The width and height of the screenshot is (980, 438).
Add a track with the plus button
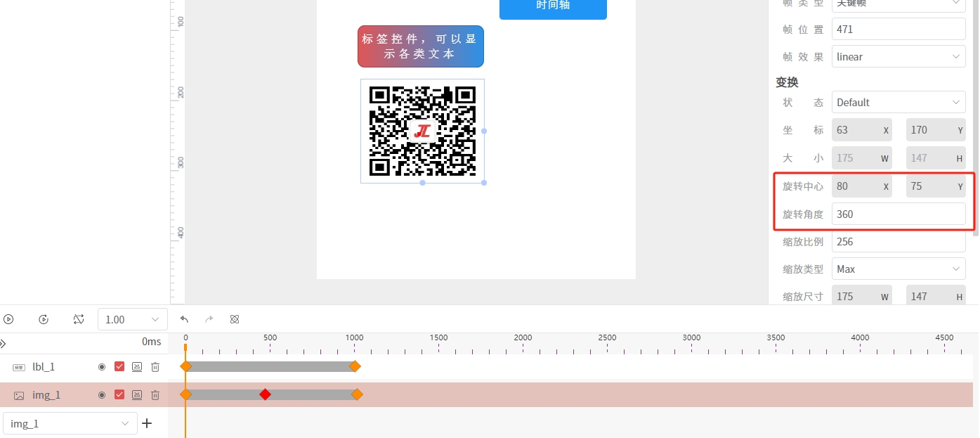147,423
